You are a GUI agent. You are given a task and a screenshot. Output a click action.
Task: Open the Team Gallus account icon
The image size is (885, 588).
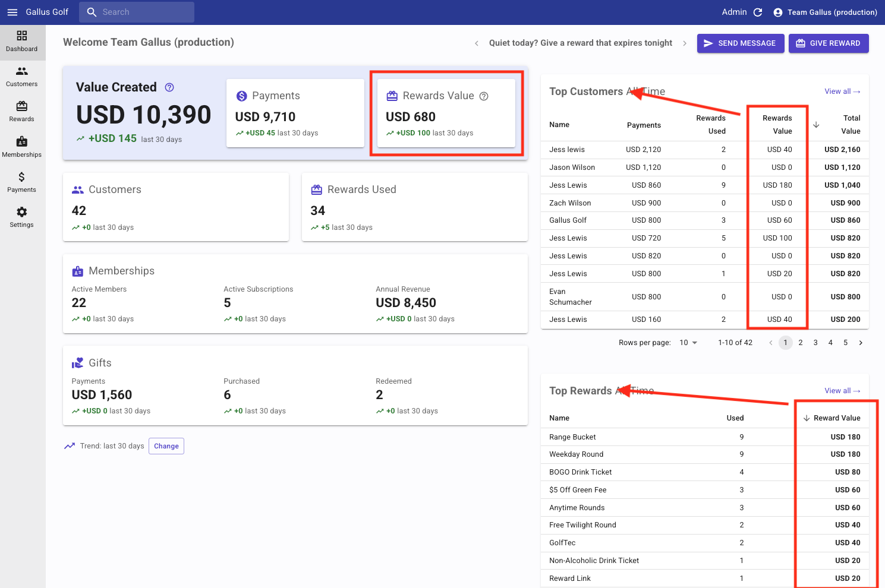coord(777,12)
